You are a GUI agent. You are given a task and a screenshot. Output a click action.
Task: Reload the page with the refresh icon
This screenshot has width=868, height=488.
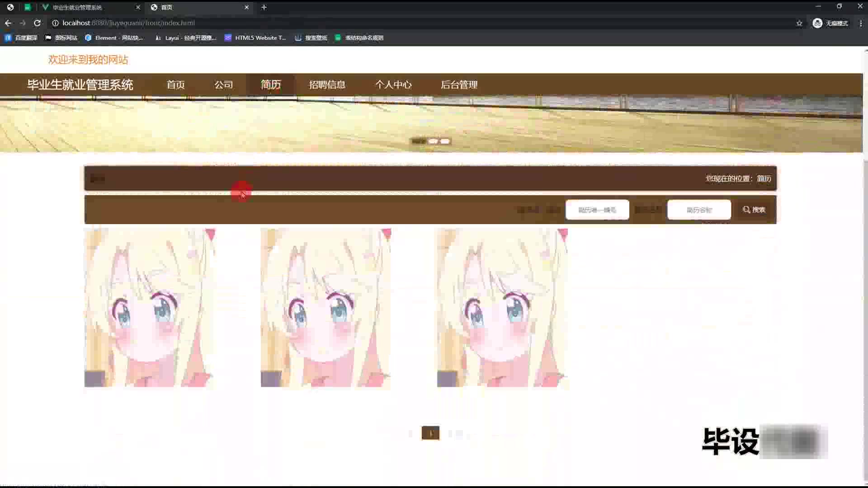point(38,23)
